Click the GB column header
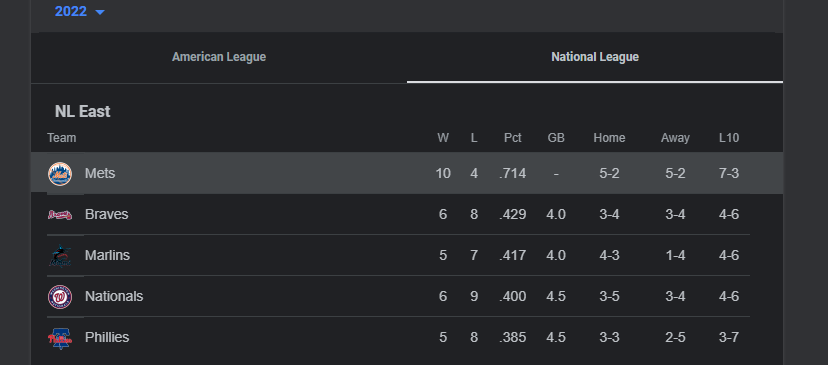 [556, 138]
